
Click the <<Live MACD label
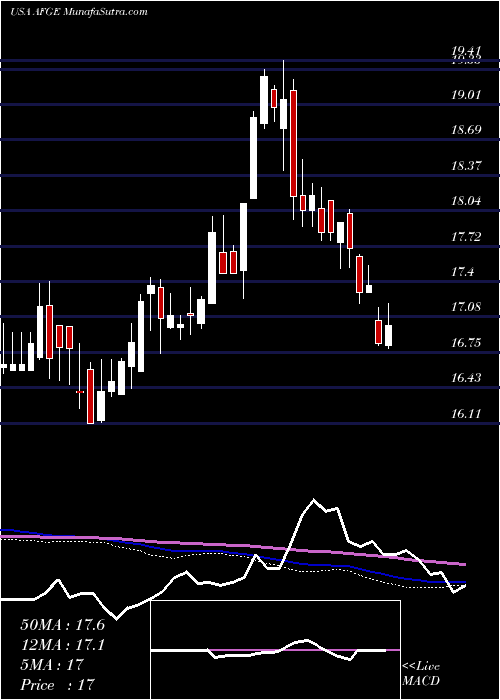[421, 674]
